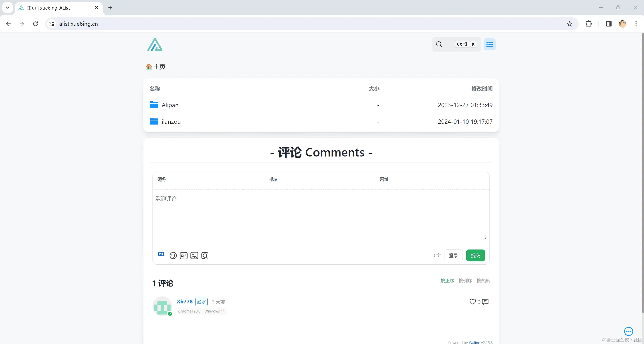Sort comments by 按热度
644x344 pixels.
483,280
